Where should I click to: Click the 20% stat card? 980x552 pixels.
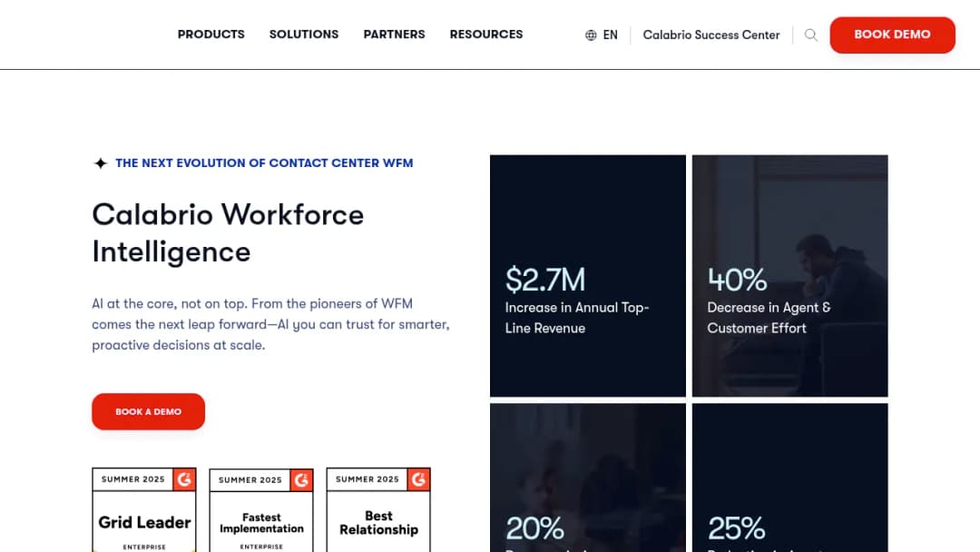(x=587, y=478)
